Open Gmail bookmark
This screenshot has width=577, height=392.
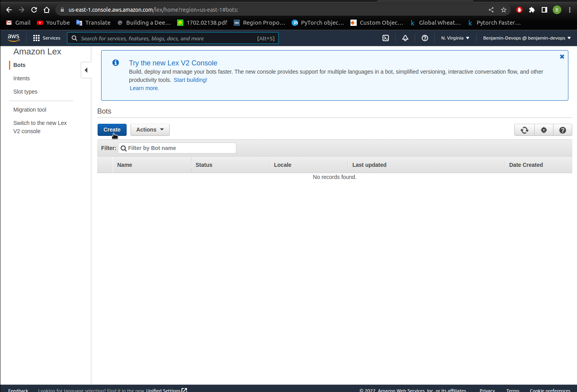coord(18,23)
